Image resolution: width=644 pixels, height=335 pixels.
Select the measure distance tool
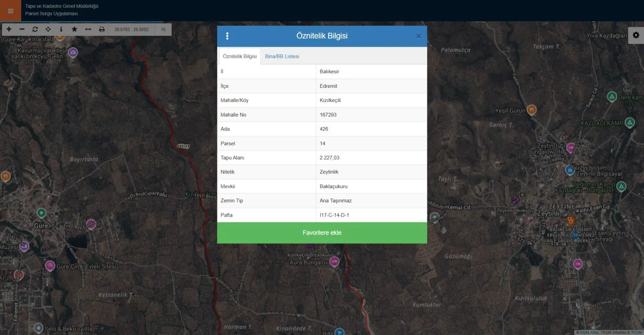(x=88, y=29)
